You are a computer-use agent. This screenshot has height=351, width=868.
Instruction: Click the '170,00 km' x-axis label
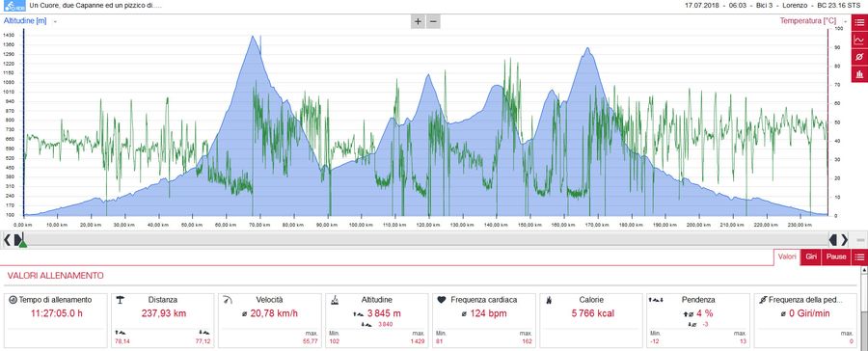[x=597, y=225]
